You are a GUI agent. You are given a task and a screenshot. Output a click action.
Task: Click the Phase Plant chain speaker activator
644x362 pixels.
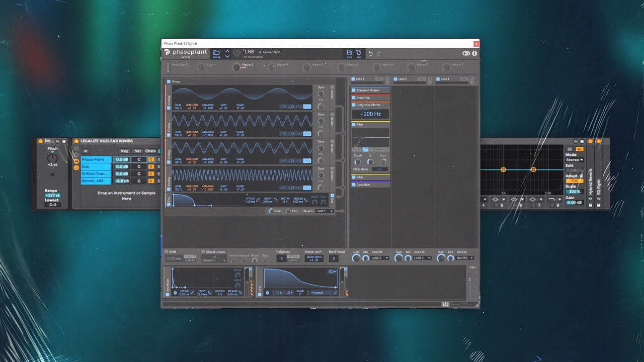pyautogui.click(x=150, y=159)
